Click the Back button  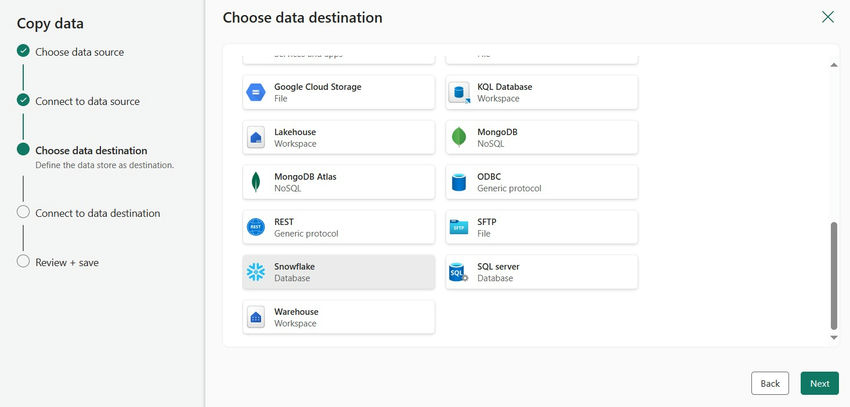pyautogui.click(x=770, y=383)
